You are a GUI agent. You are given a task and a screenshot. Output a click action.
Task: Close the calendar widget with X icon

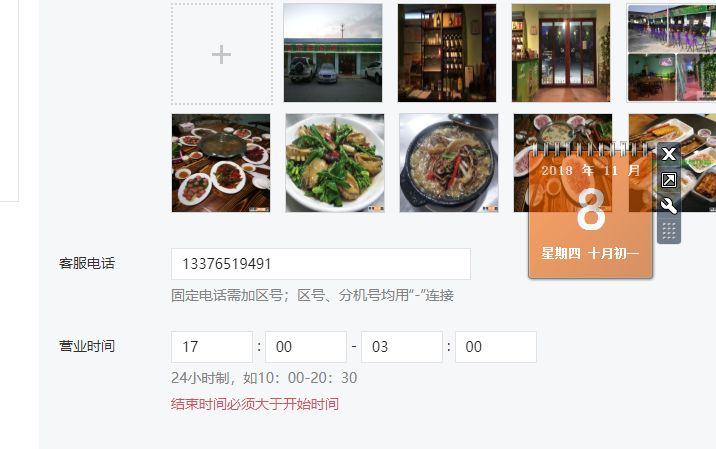click(x=669, y=154)
